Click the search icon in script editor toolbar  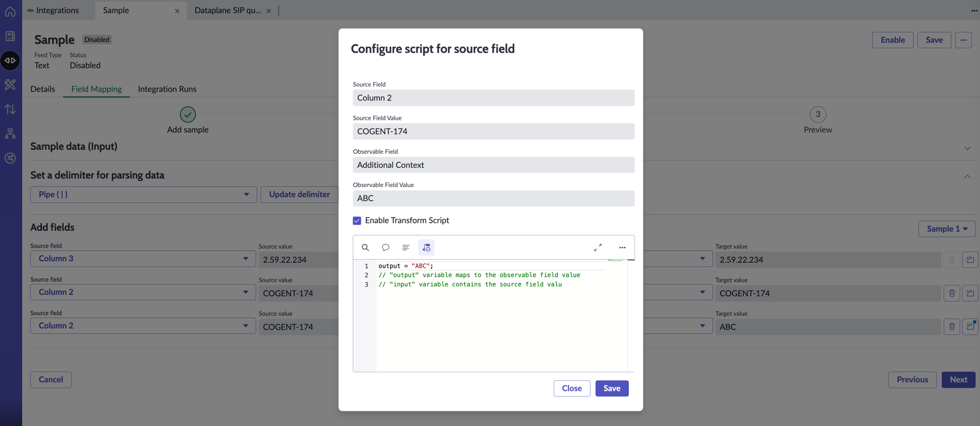365,247
